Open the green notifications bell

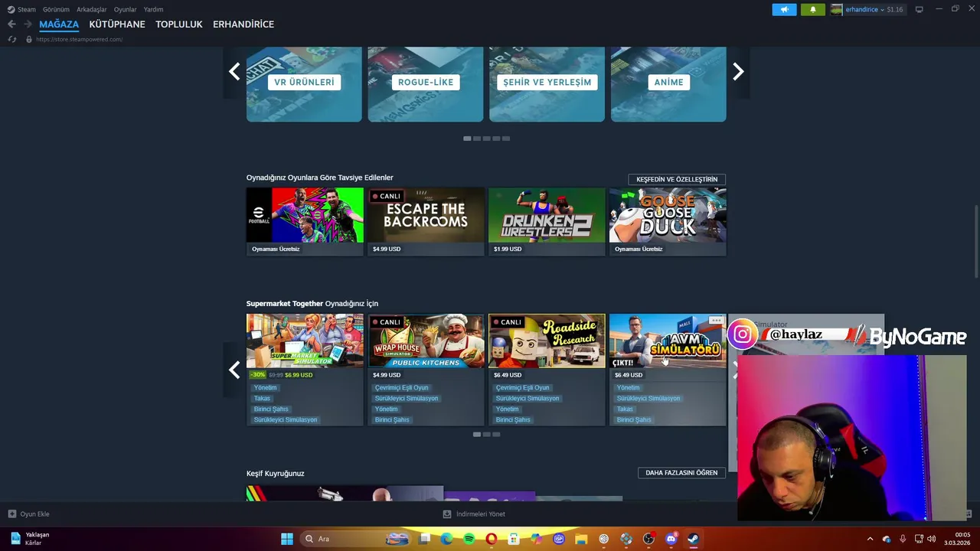click(x=813, y=9)
